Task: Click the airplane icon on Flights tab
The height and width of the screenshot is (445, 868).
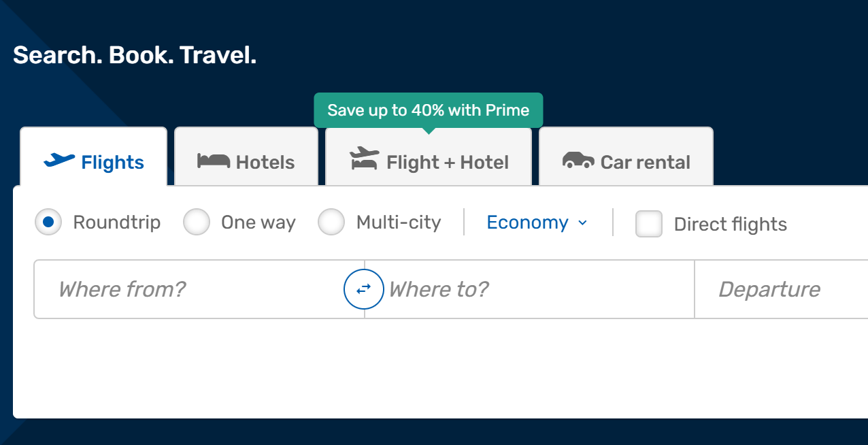Action: coord(59,161)
